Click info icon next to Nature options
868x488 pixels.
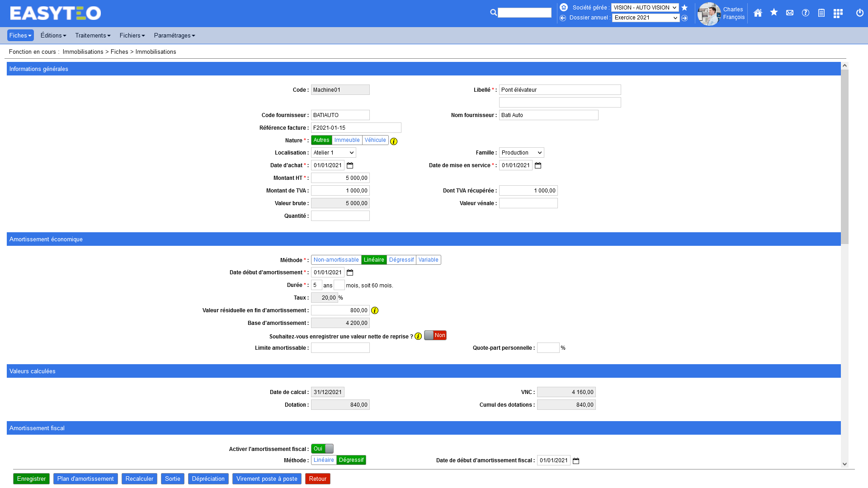click(394, 141)
